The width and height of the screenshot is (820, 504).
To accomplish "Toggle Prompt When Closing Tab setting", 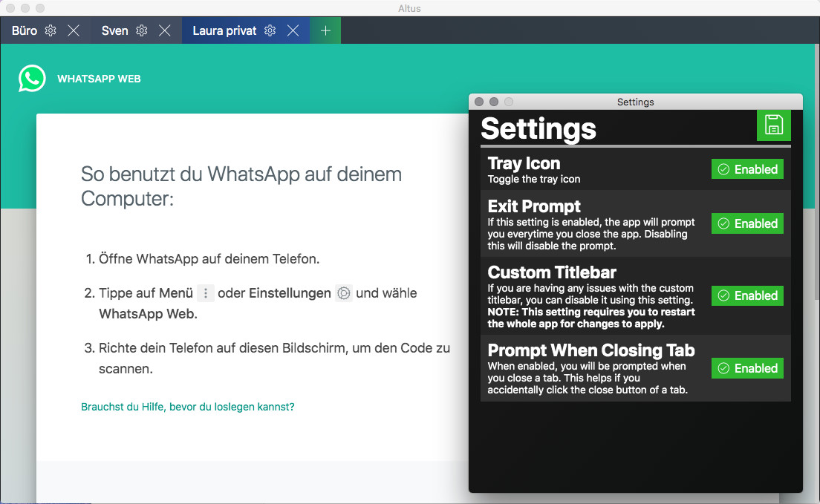I will click(x=747, y=368).
